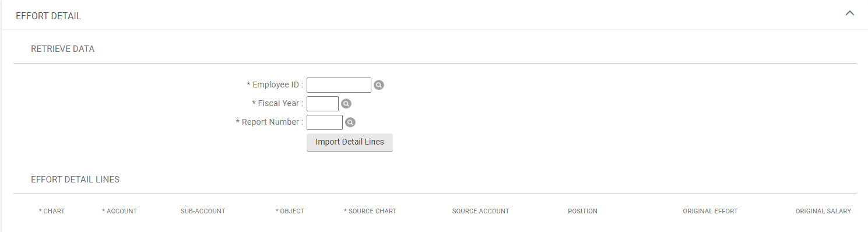Select the POSITION column header

[x=583, y=211]
